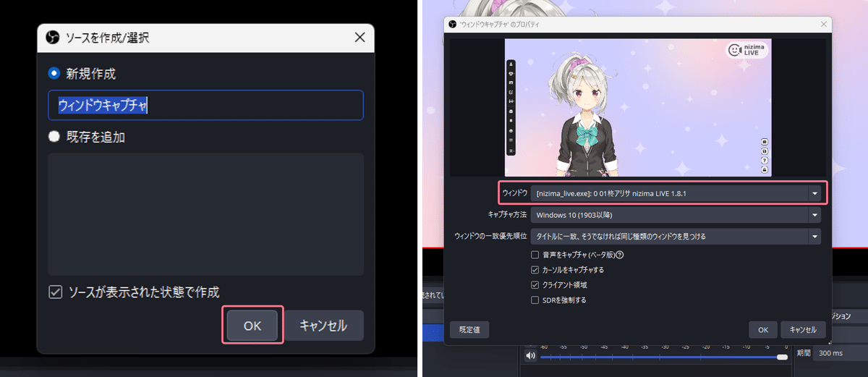Viewport: 868px width, 377px height.
Task: Click キャンセル in properties dialog
Action: click(803, 330)
